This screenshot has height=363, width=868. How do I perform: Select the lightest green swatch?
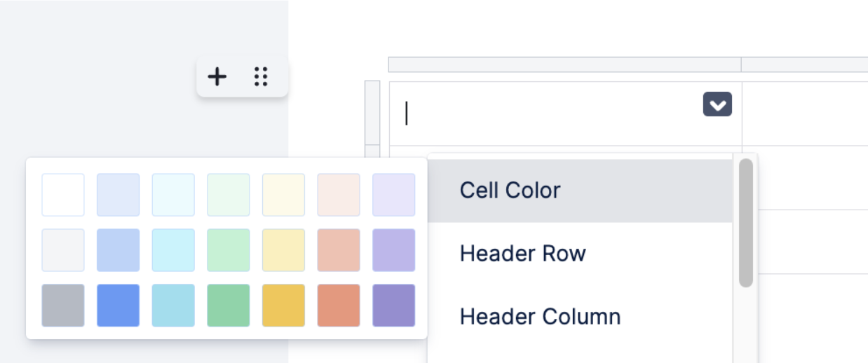click(x=229, y=195)
